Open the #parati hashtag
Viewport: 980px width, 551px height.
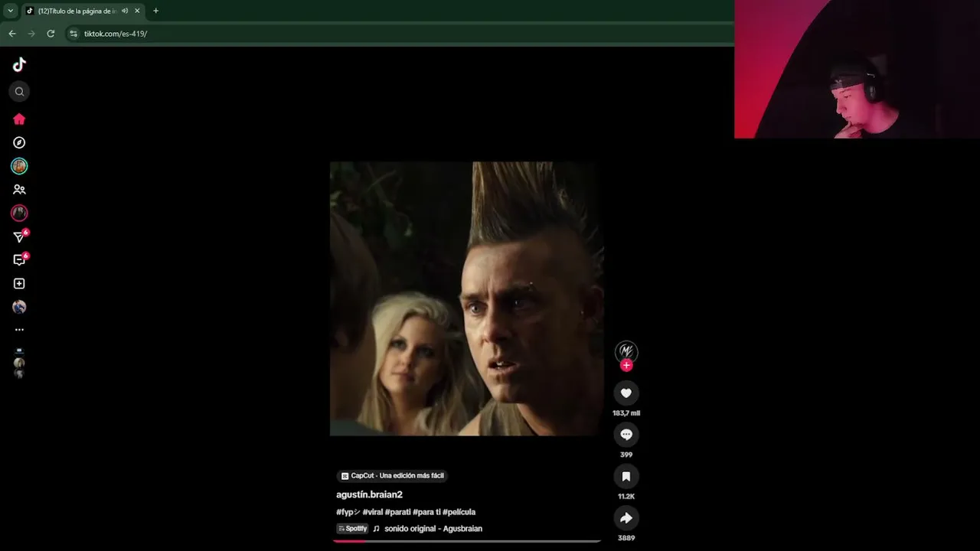click(398, 512)
